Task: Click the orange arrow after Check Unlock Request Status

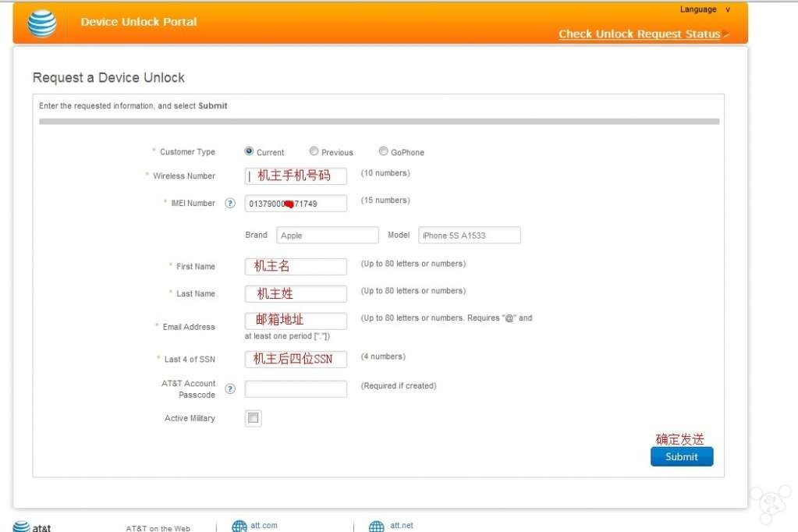Action: [x=725, y=34]
